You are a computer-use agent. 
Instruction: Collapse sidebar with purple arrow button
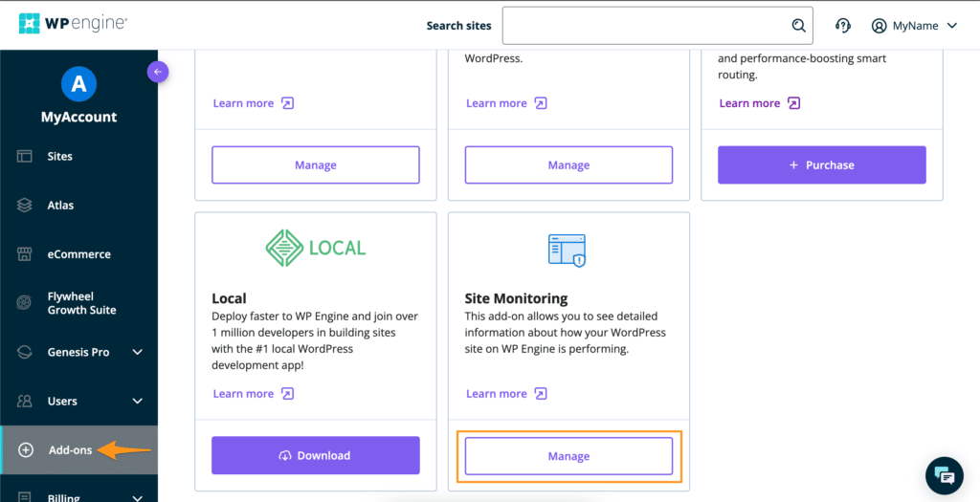click(158, 71)
